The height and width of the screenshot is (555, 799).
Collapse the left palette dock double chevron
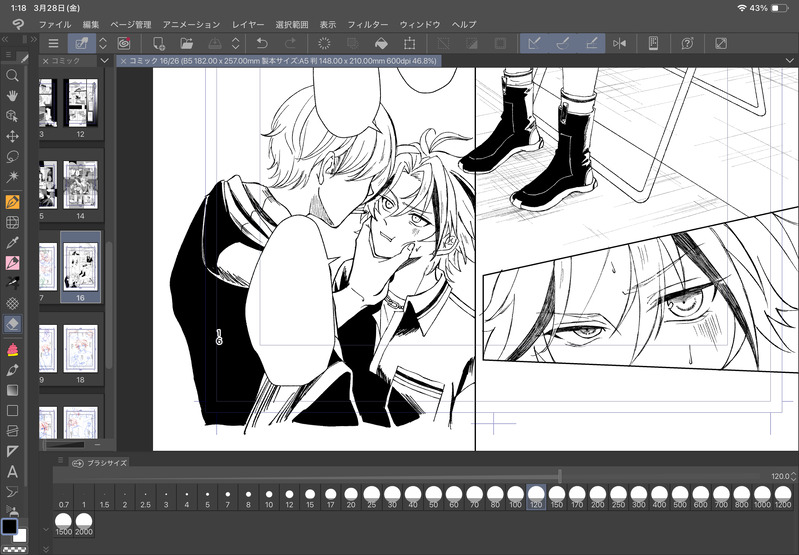[5, 39]
